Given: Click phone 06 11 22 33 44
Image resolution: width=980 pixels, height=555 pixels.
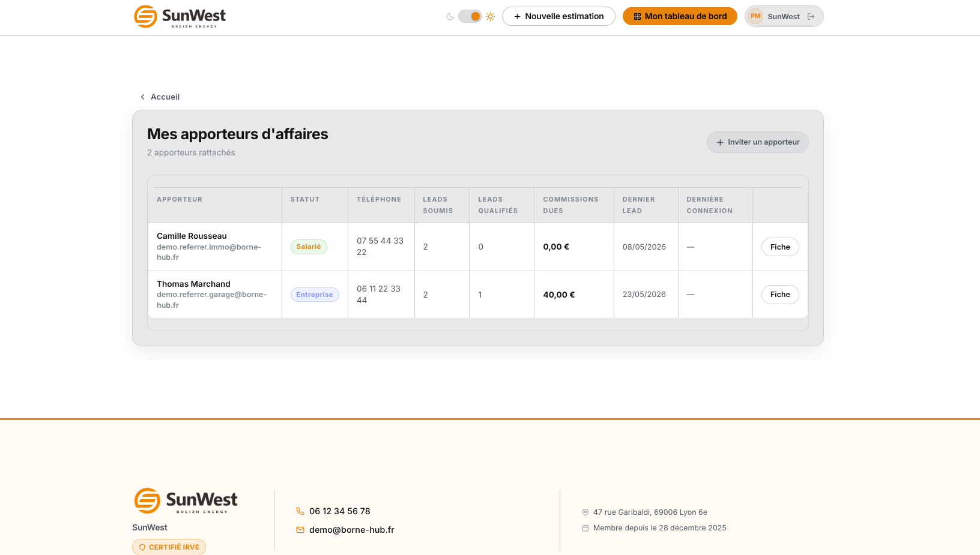Looking at the screenshot, I should 378,295.
